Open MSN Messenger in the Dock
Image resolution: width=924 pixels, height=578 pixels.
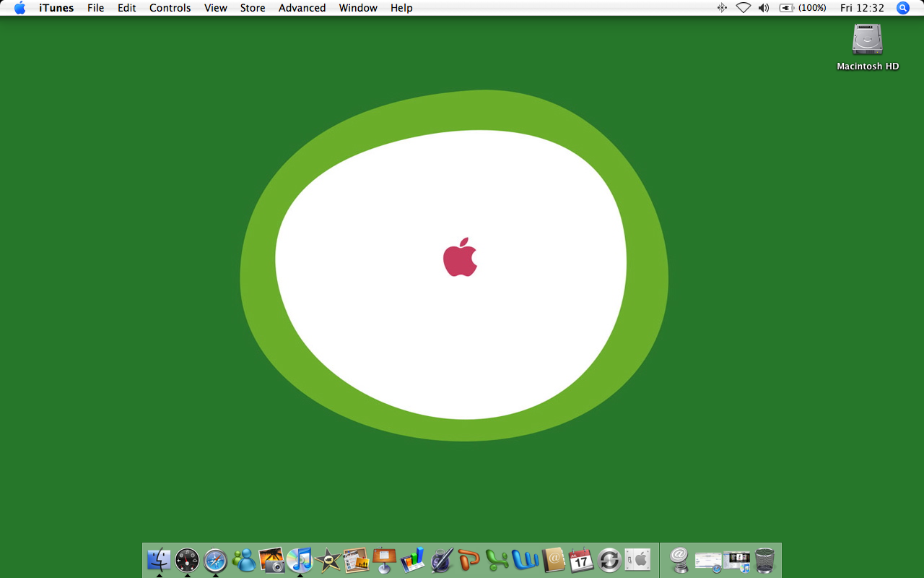tap(244, 560)
